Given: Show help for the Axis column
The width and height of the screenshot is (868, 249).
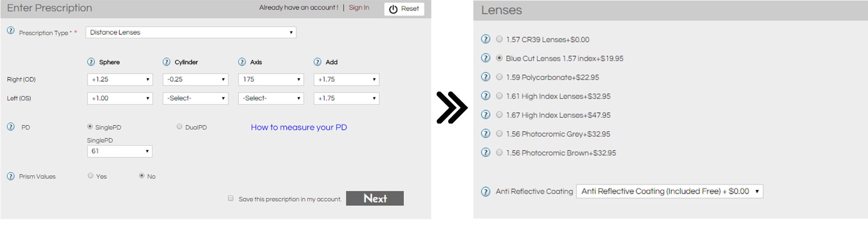Looking at the screenshot, I should pyautogui.click(x=242, y=62).
